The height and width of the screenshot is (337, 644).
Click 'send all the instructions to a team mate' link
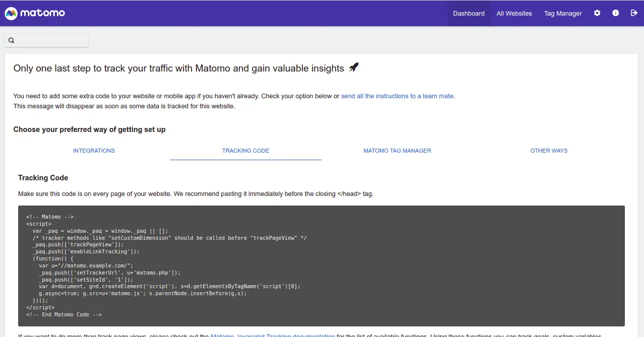point(397,96)
